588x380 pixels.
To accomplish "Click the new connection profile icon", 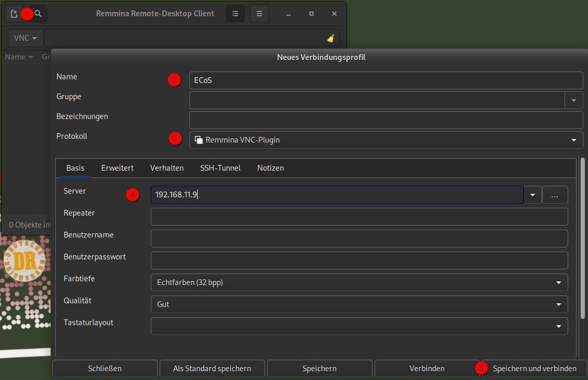I will point(14,14).
